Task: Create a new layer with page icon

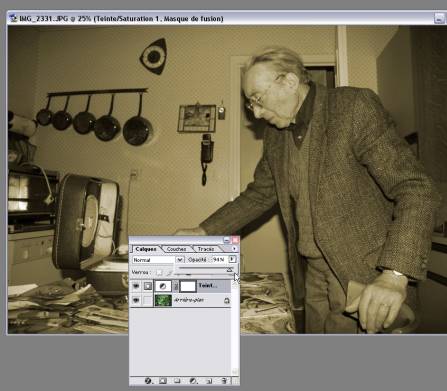Action: pyautogui.click(x=209, y=381)
